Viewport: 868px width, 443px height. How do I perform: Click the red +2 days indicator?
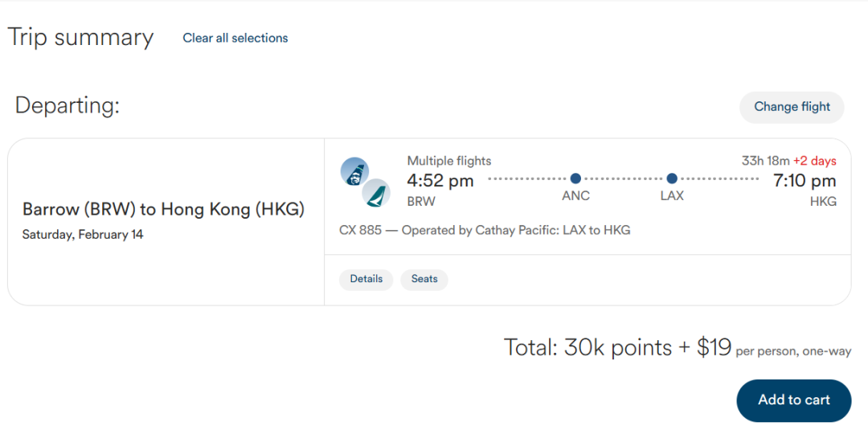815,161
